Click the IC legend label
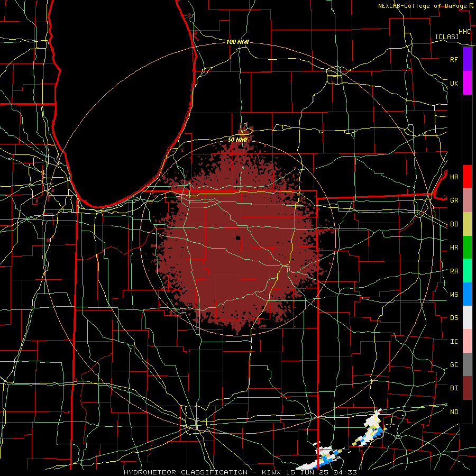Viewport: 476px width, 476px height. click(454, 342)
